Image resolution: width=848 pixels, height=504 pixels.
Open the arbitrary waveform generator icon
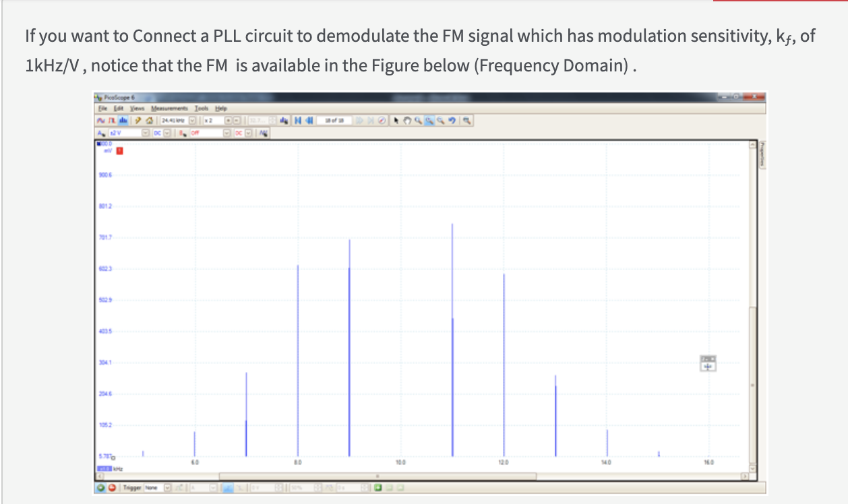click(264, 133)
